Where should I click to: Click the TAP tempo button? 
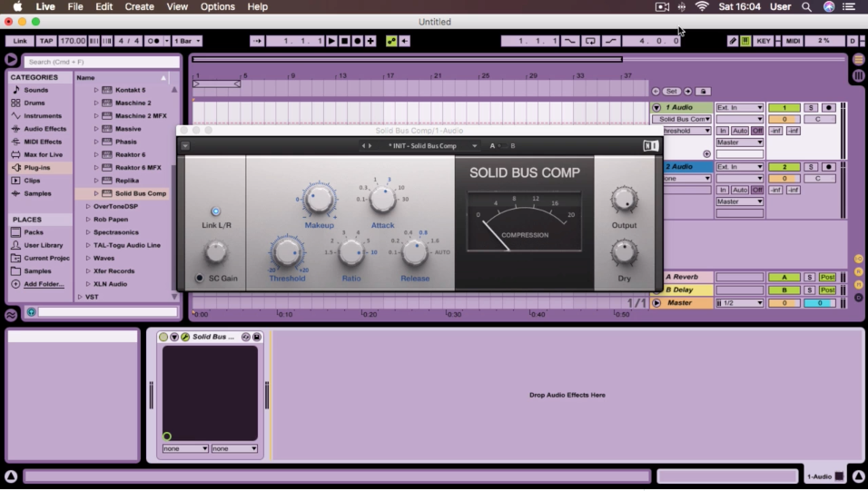pyautogui.click(x=46, y=41)
